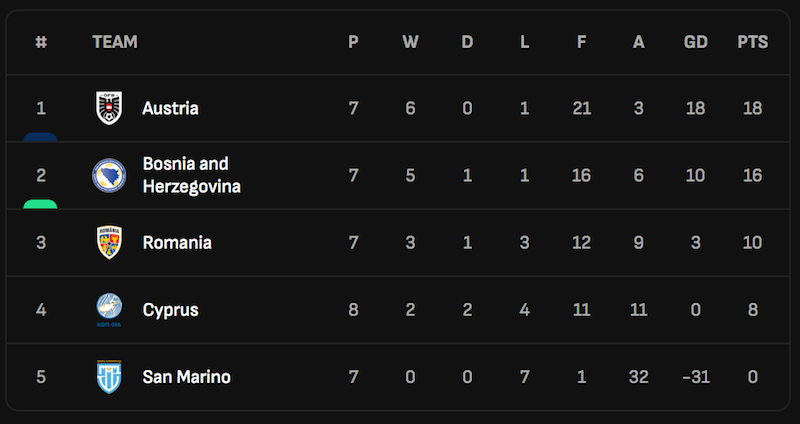The image size is (800, 424).
Task: Click the Bosnia and Herzegovina crest icon
Action: pos(109,176)
